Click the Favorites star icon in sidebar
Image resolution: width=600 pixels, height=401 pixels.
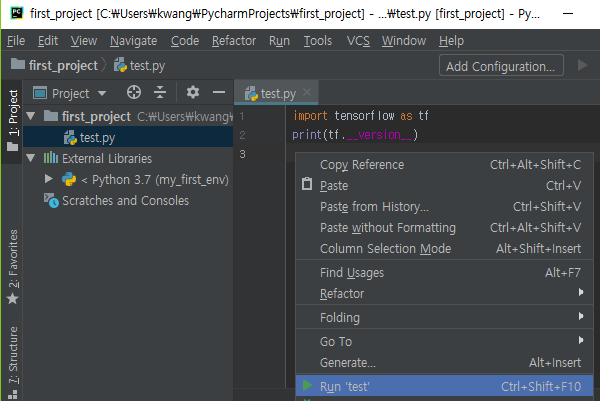(x=13, y=298)
